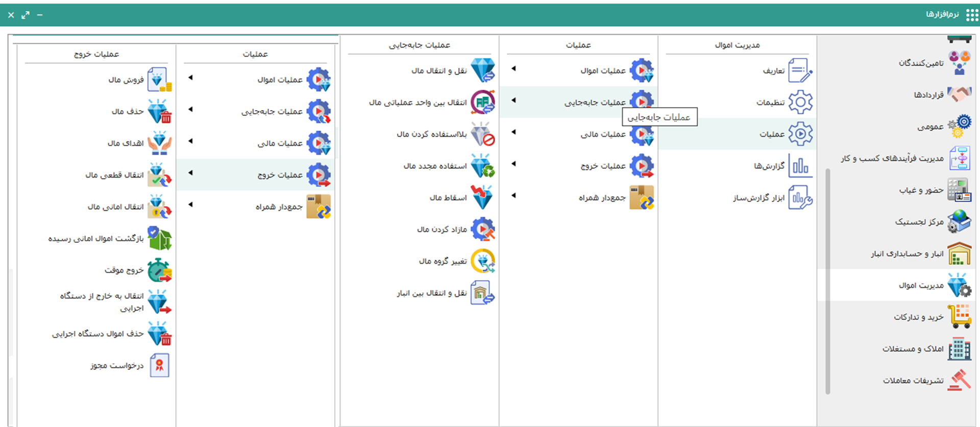
Task: Click the بلااستفاده کردن مال icon
Action: tap(482, 134)
